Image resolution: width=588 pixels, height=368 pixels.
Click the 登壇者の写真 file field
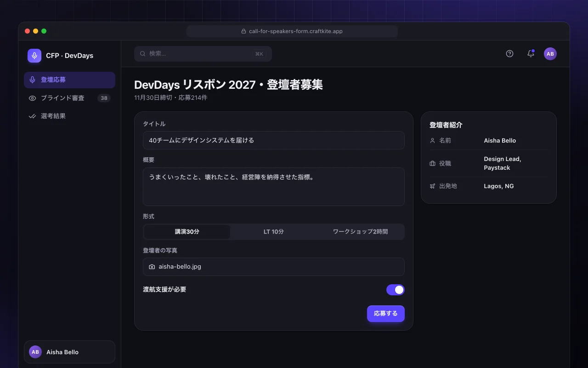[274, 267]
